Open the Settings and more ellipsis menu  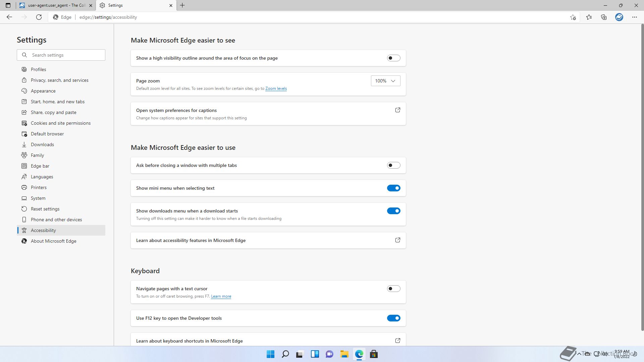pos(635,17)
